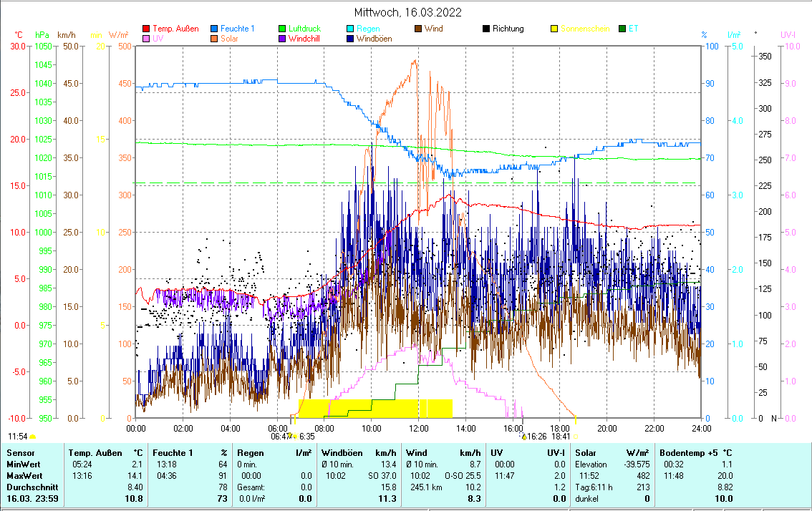Select the green Luftdruck legend square
The width and height of the screenshot is (812, 511).
click(282, 29)
